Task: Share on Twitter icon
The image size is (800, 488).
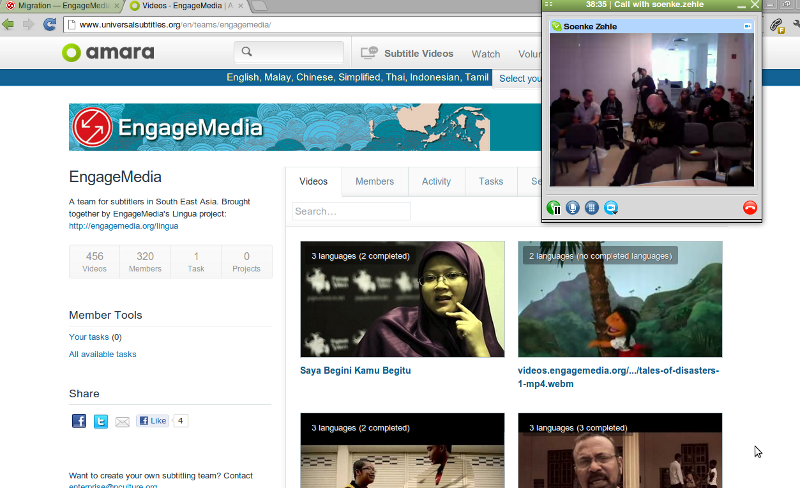Action: pyautogui.click(x=101, y=421)
